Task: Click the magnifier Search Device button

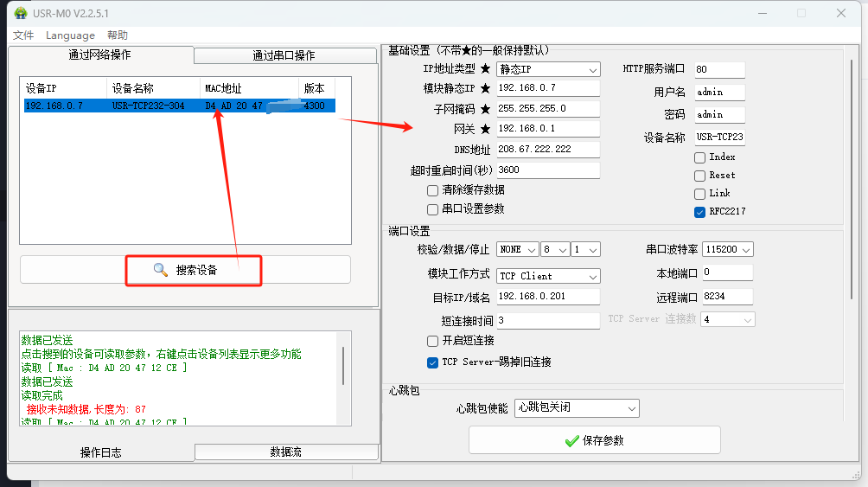Action: [186, 270]
